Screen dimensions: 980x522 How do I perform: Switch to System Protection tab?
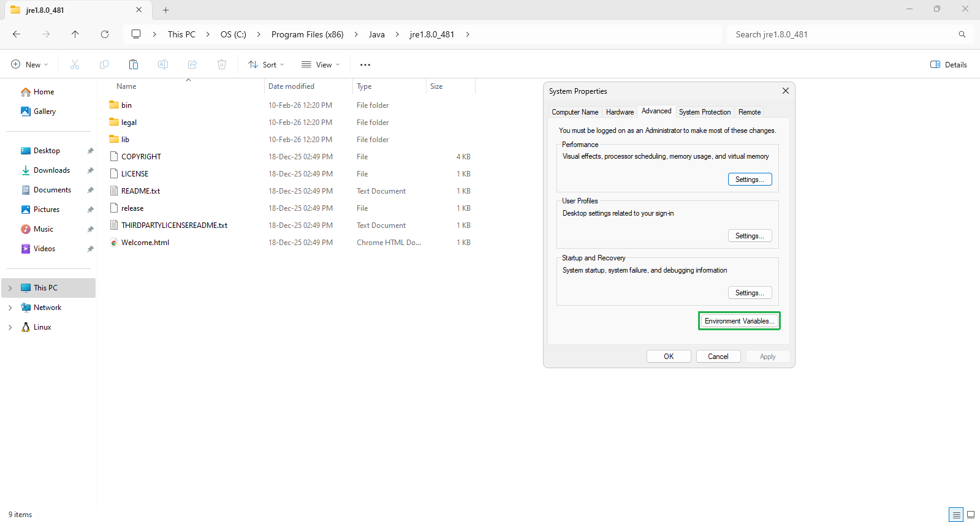705,112
